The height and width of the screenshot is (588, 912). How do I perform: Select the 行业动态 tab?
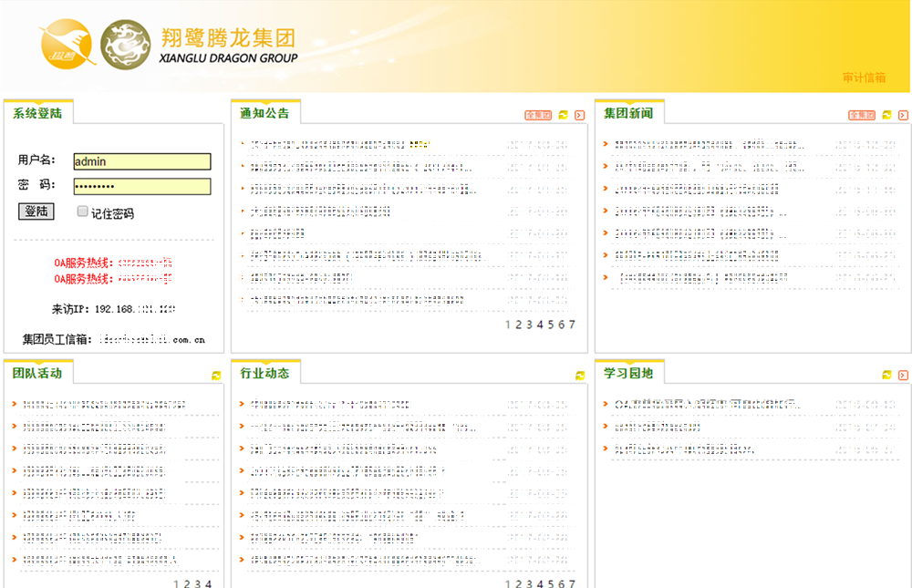264,373
